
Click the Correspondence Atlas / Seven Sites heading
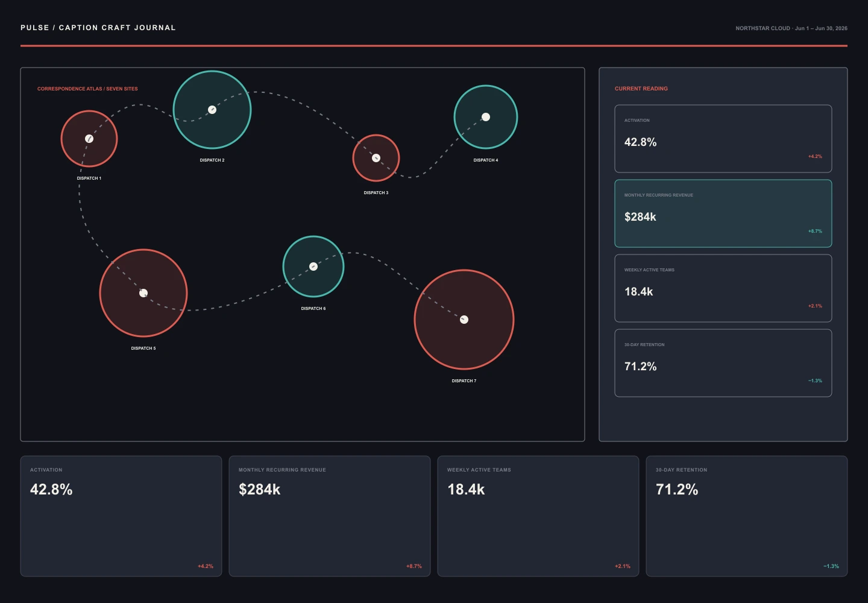[87, 89]
